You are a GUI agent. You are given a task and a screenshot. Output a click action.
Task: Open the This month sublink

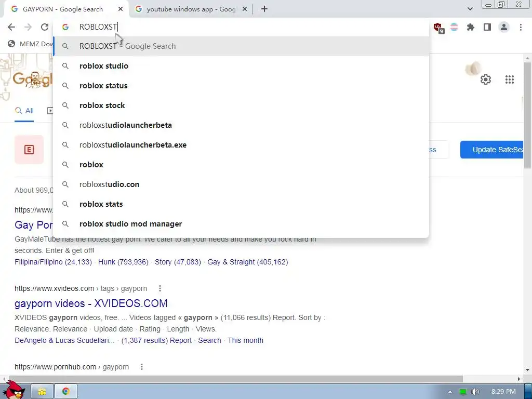245,340
